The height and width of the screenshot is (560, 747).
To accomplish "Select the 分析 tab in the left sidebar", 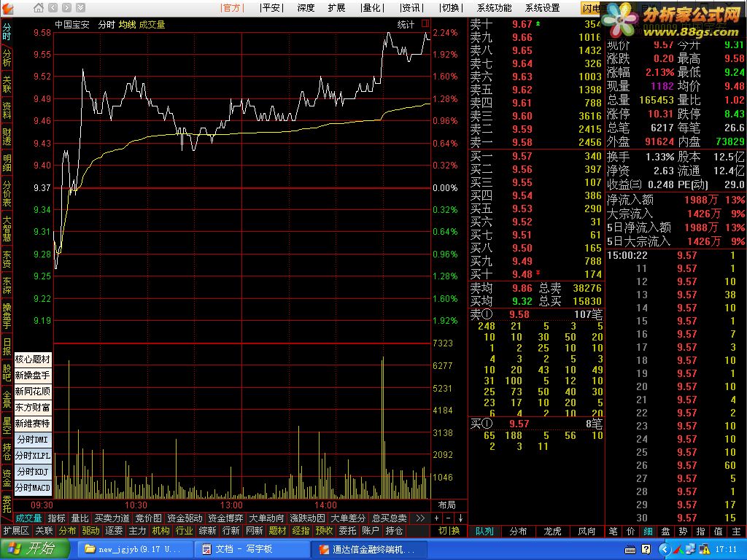I will coord(7,58).
